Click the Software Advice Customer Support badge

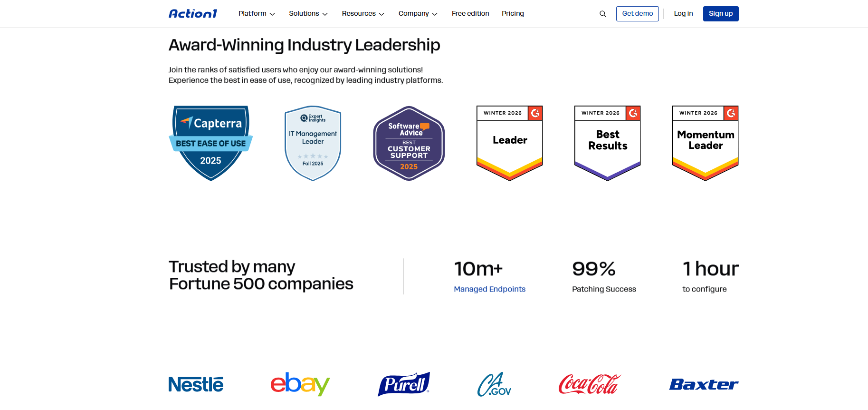point(409,143)
